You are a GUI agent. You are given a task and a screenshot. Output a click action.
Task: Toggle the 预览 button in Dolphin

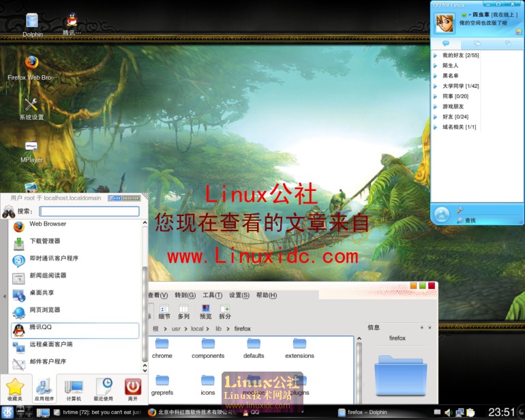(206, 312)
